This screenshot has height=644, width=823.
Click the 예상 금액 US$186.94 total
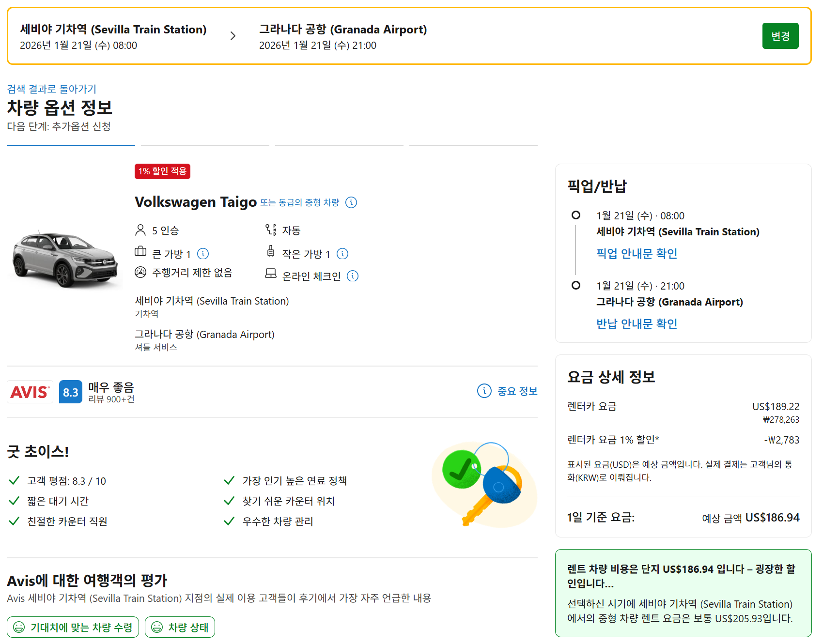[751, 518]
